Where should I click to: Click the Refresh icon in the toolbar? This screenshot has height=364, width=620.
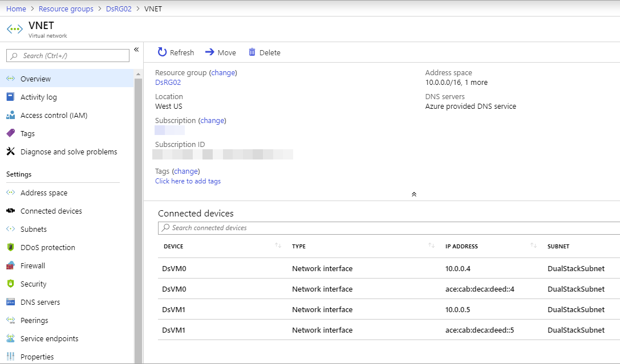[163, 52]
